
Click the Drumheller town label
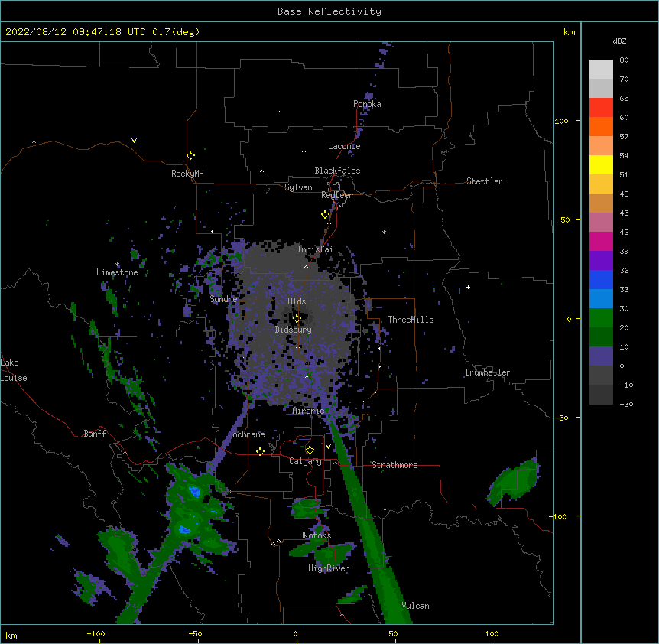point(488,372)
